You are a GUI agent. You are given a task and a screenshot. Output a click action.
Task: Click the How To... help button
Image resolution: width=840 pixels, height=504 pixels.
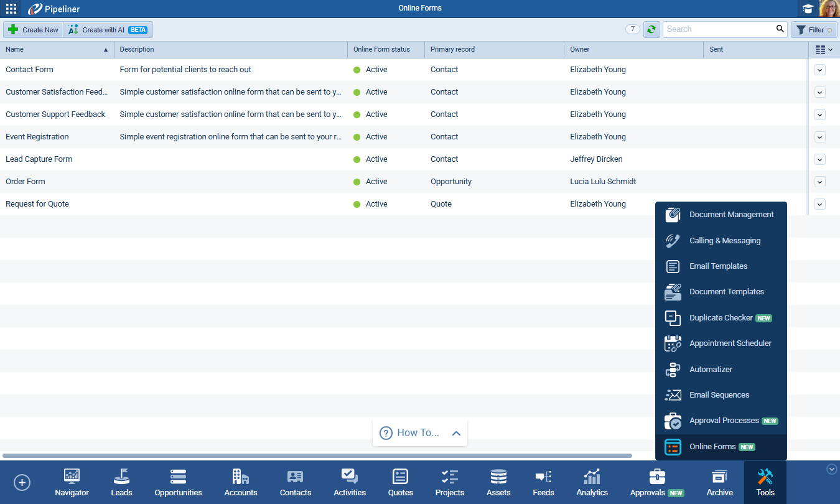410,433
